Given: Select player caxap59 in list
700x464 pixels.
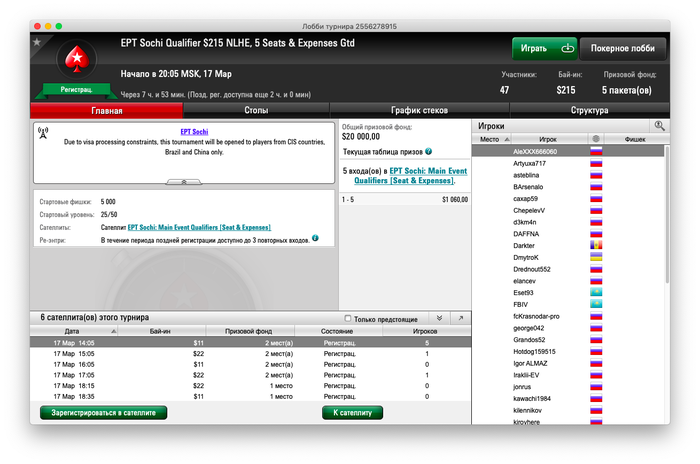Looking at the screenshot, I should pos(568,199).
